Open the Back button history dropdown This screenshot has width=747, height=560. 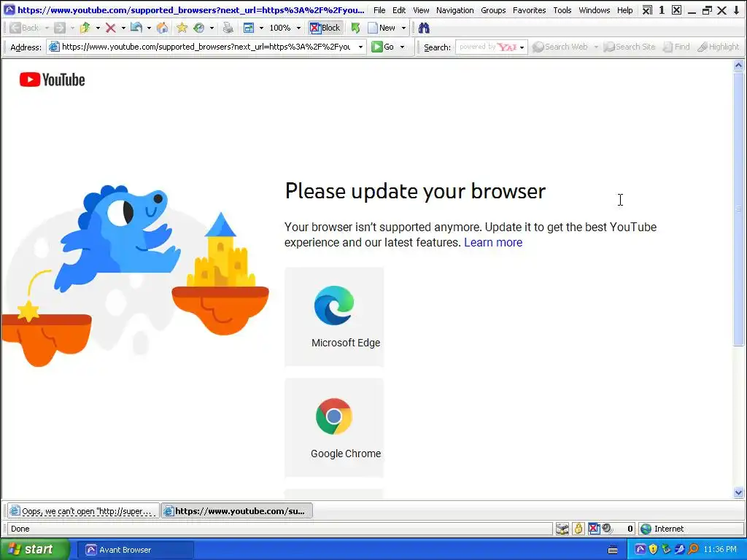(47, 28)
